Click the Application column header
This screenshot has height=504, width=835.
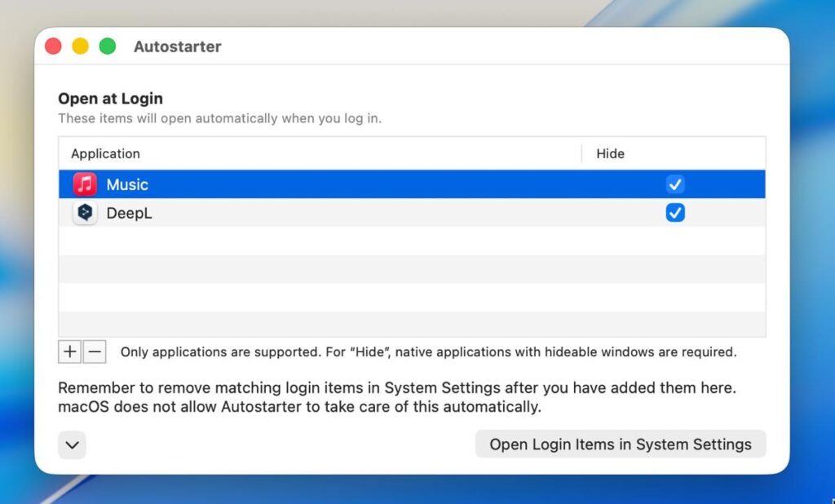[x=105, y=153]
